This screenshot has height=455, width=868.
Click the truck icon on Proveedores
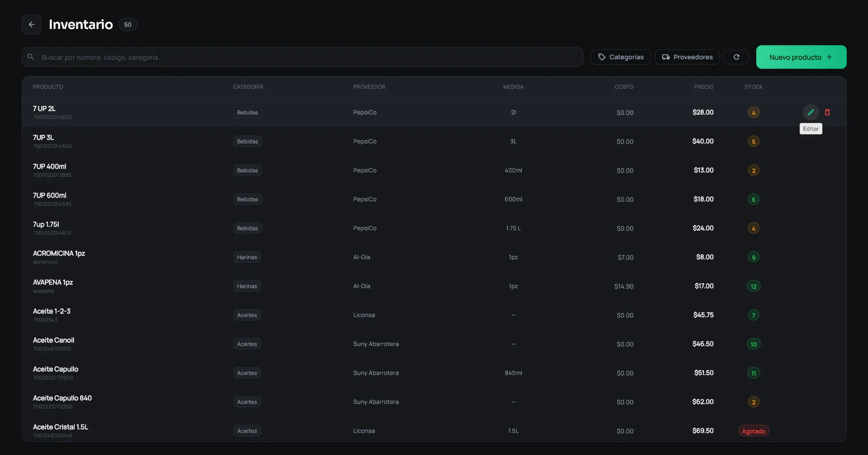[x=666, y=57]
